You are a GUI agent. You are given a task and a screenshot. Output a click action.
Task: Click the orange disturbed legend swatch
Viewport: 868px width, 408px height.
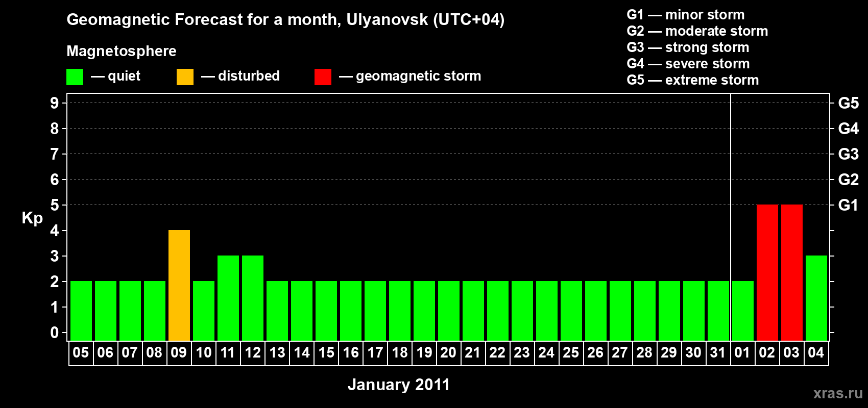tap(185, 77)
